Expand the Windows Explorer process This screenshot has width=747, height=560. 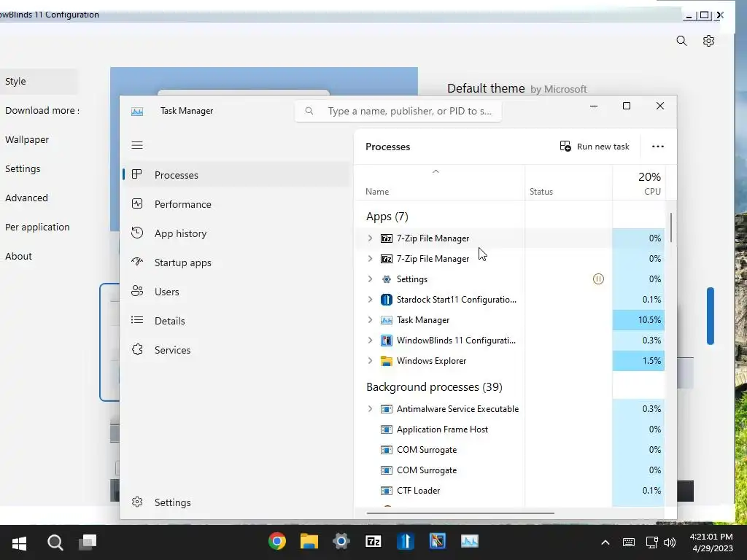click(370, 361)
